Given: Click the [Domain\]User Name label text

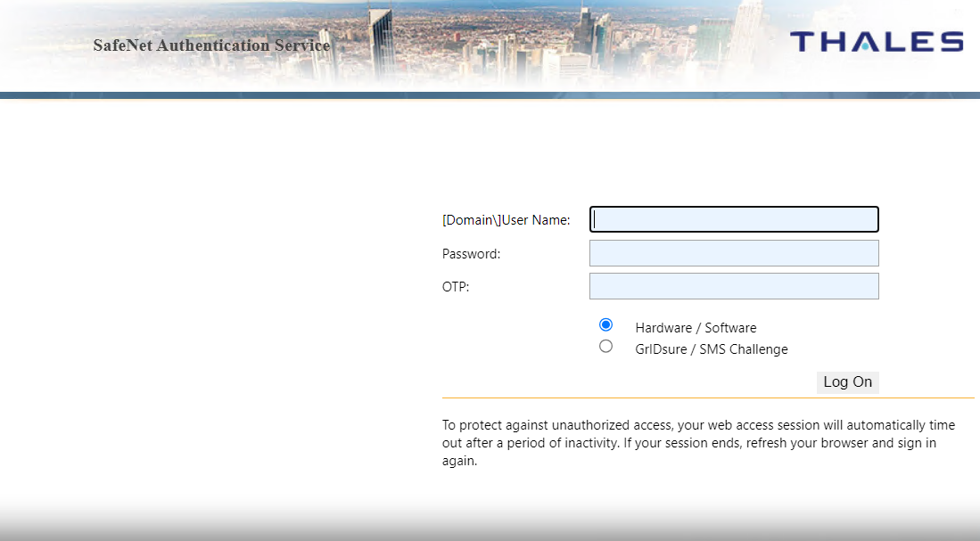Looking at the screenshot, I should (x=506, y=220).
